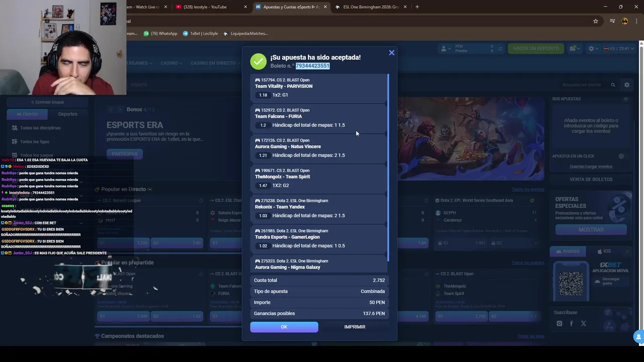
Task: Select TheMongolz - Team Spirit entry
Action: point(318,178)
